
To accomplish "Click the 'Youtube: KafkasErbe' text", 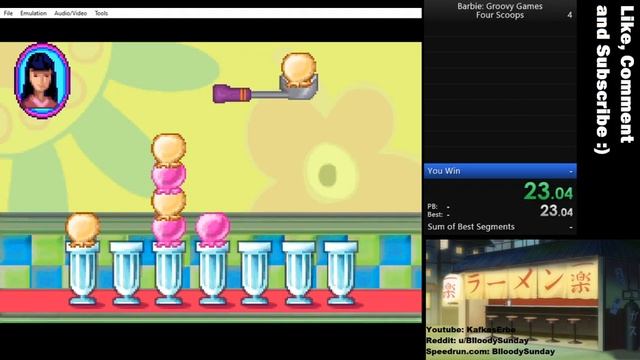I will click(x=471, y=330).
